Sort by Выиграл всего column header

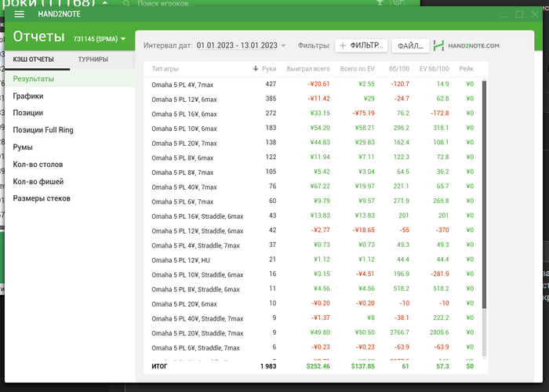click(x=308, y=69)
